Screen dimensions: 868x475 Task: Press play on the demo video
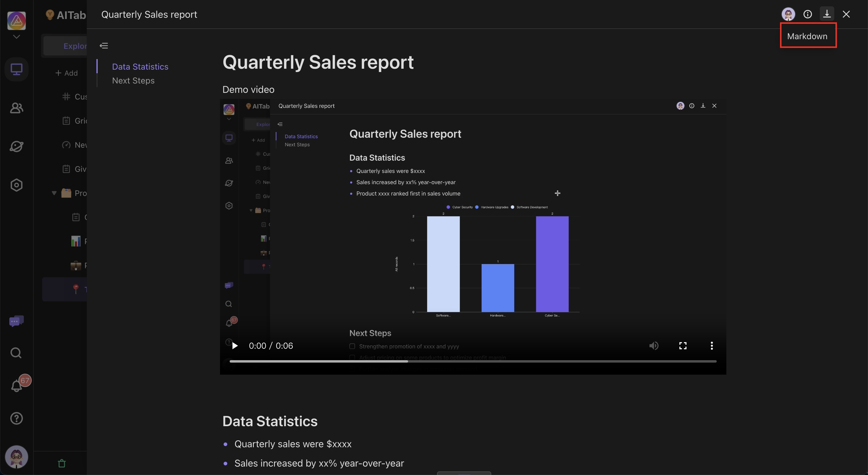234,346
